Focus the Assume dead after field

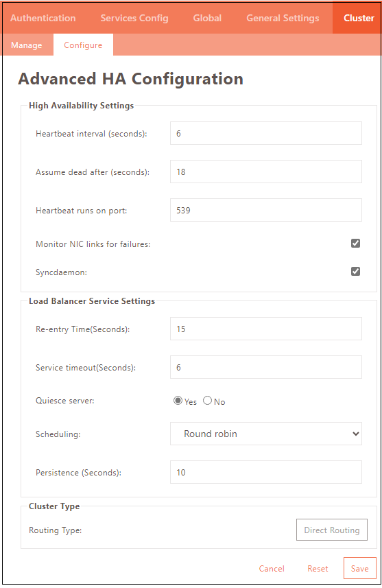click(266, 172)
